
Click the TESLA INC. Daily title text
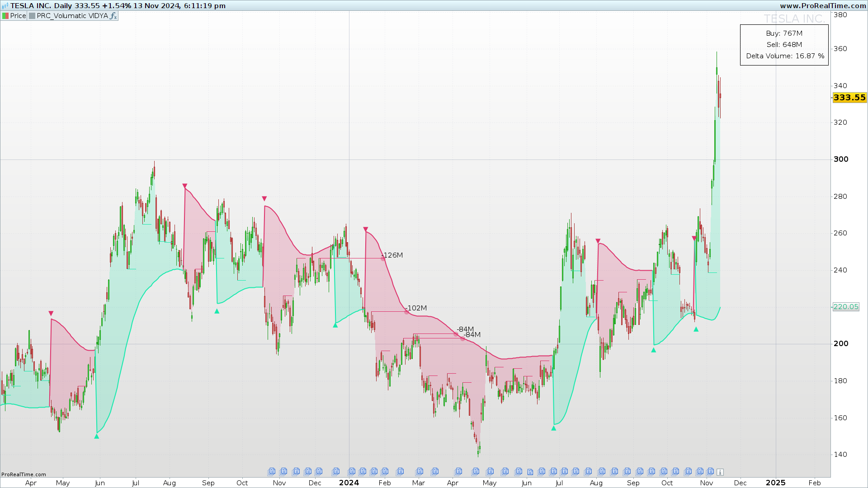[x=41, y=6]
